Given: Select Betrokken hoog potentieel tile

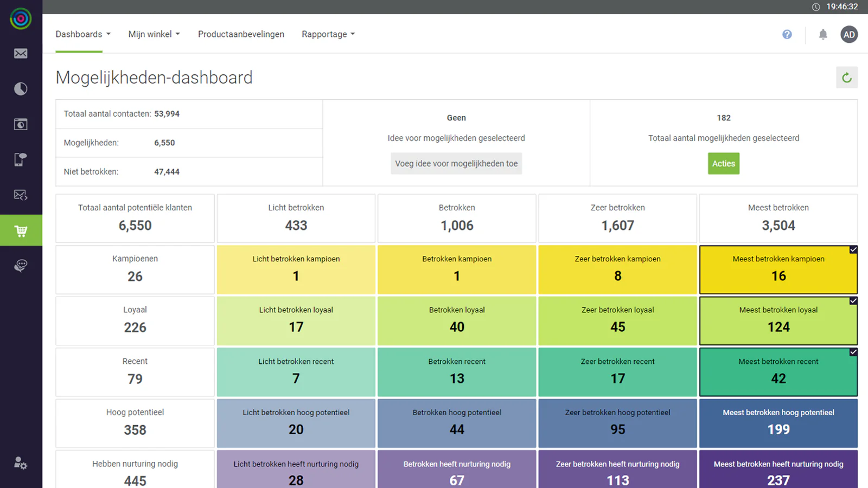Looking at the screenshot, I should coord(457,423).
